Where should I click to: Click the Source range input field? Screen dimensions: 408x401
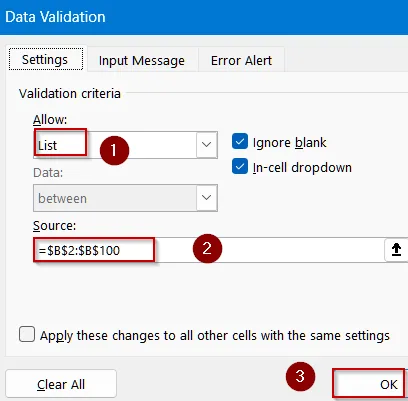[x=209, y=250]
